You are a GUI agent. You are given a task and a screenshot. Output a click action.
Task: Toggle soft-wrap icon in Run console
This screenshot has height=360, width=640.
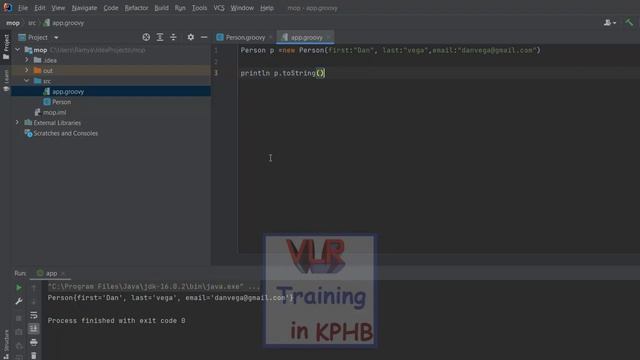[x=34, y=315]
